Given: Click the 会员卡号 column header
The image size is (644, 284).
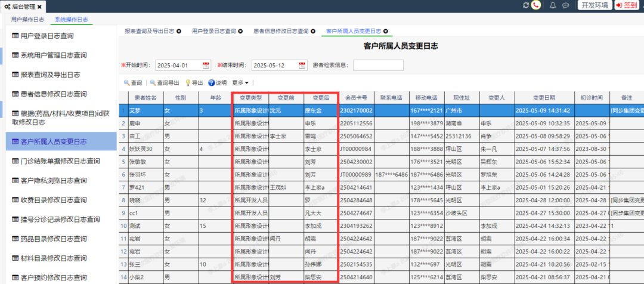Looking at the screenshot, I should click(356, 98).
